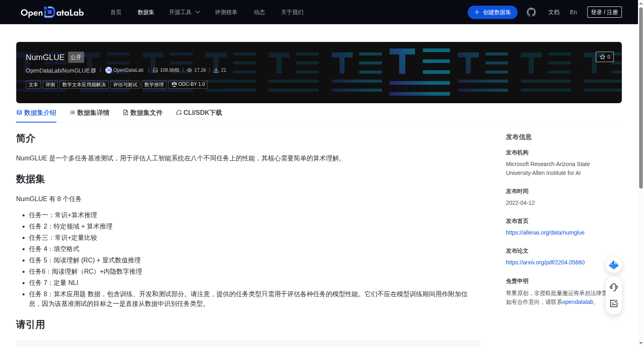Click the 登录 / 注册 button
Viewport: 644px width, 347px height.
pyautogui.click(x=605, y=12)
